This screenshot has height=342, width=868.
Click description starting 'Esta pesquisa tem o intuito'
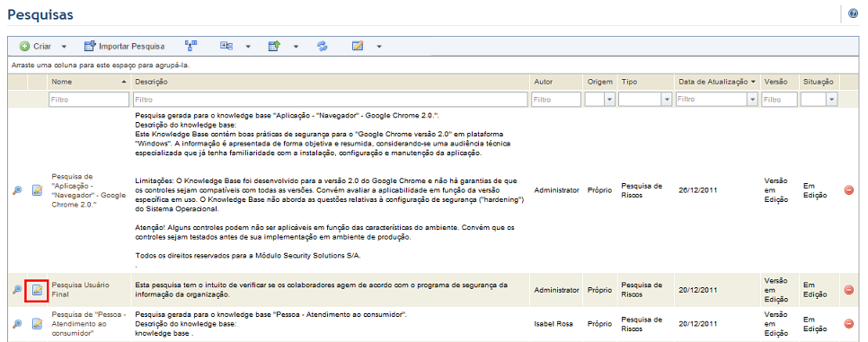(x=321, y=289)
